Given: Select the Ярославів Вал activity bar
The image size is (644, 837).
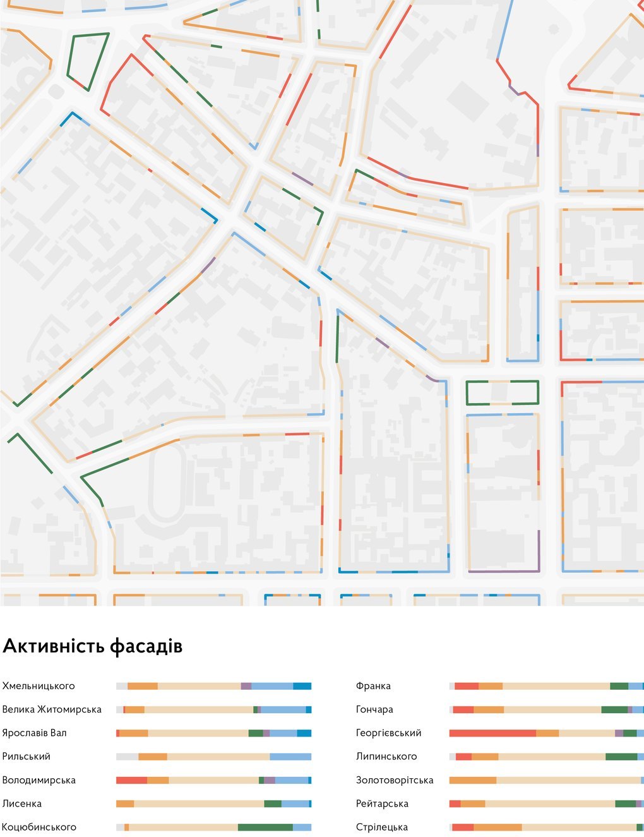Looking at the screenshot, I should pos(214,733).
